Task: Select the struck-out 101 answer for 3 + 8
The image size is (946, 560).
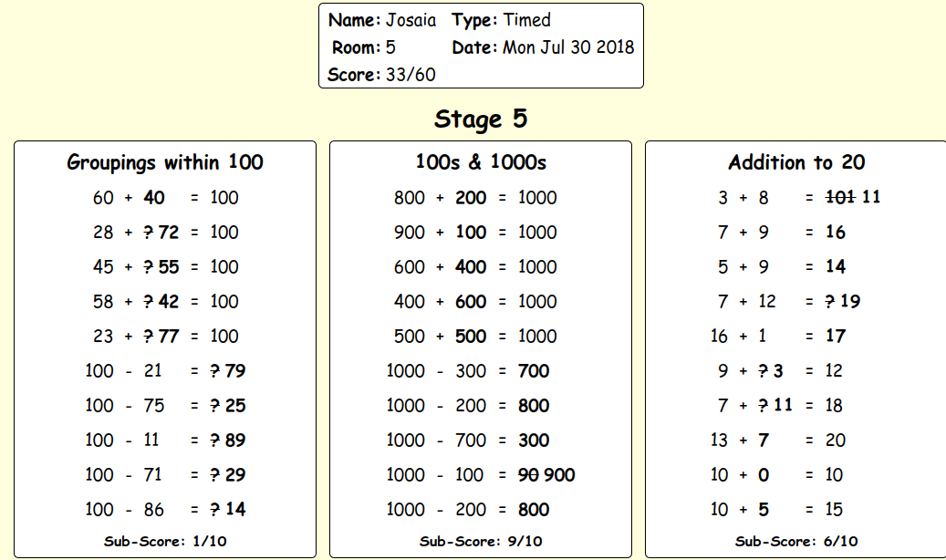Action: coord(840,197)
